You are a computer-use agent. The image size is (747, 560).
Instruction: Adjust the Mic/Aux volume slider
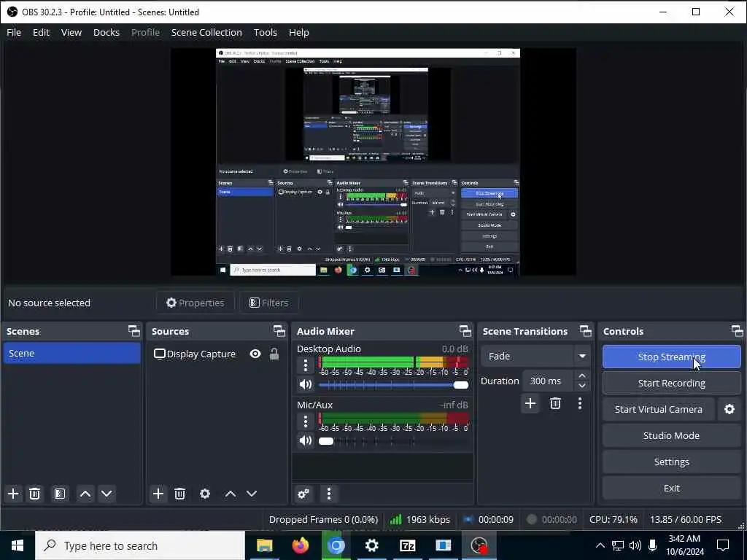point(393,441)
